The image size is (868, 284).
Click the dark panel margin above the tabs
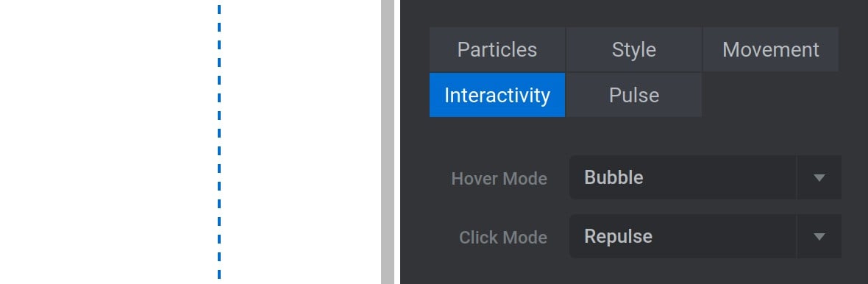pyautogui.click(x=634, y=13)
